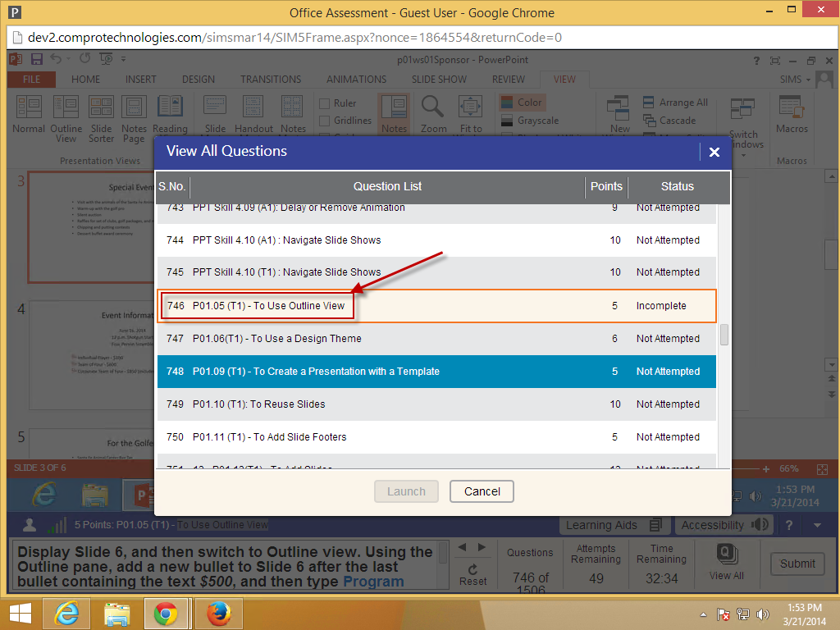
Task: Open the help question mark in SIMS bar
Action: (789, 525)
